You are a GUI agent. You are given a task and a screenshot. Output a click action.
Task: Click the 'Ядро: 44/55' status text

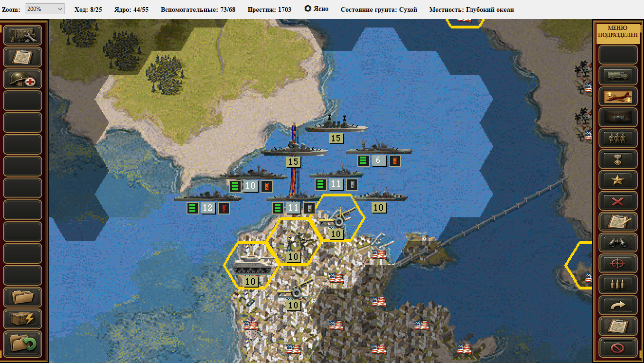(x=131, y=9)
